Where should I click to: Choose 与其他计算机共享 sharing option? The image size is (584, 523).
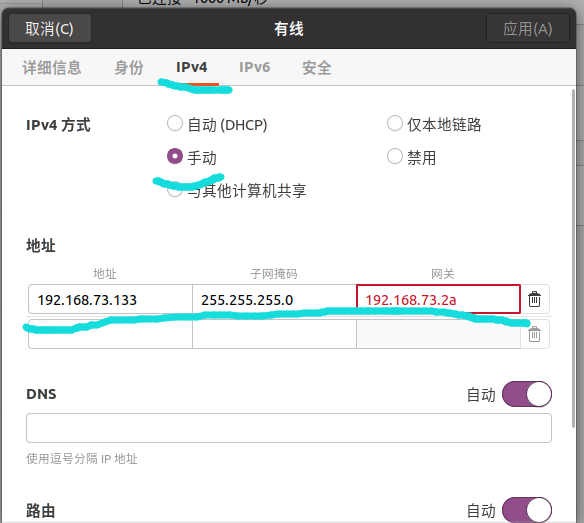click(175, 190)
